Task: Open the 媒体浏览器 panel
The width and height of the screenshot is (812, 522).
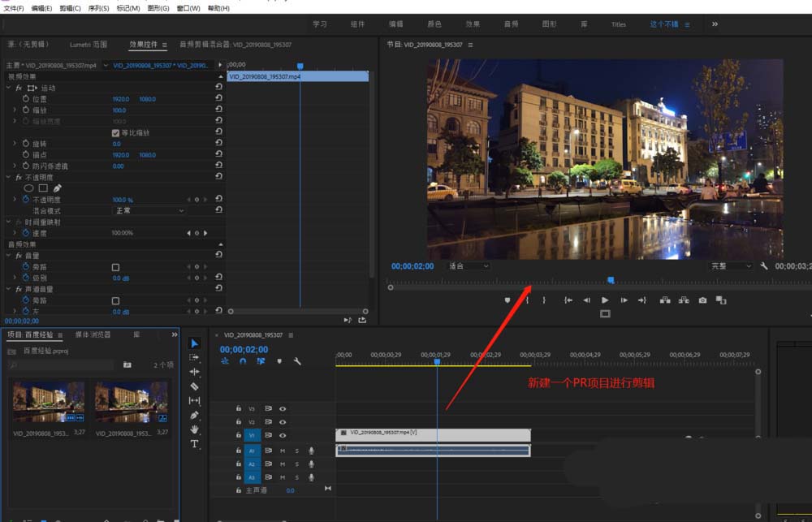Action: (93, 334)
